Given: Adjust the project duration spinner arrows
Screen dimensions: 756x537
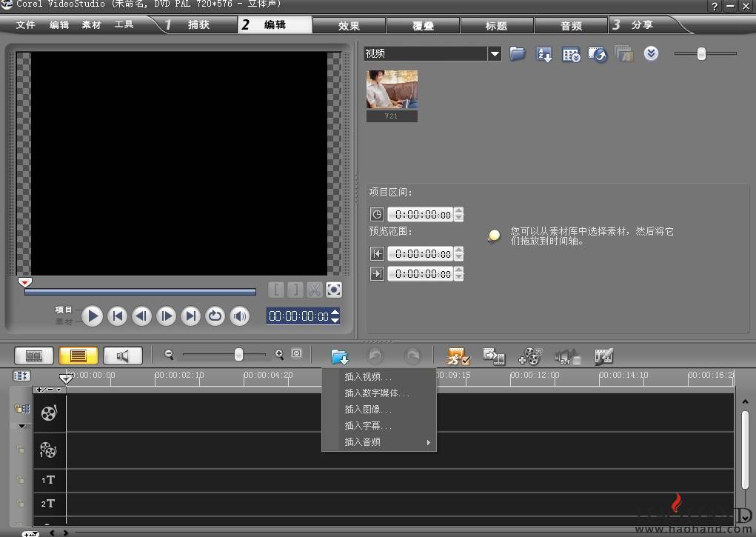Looking at the screenshot, I should (458, 214).
